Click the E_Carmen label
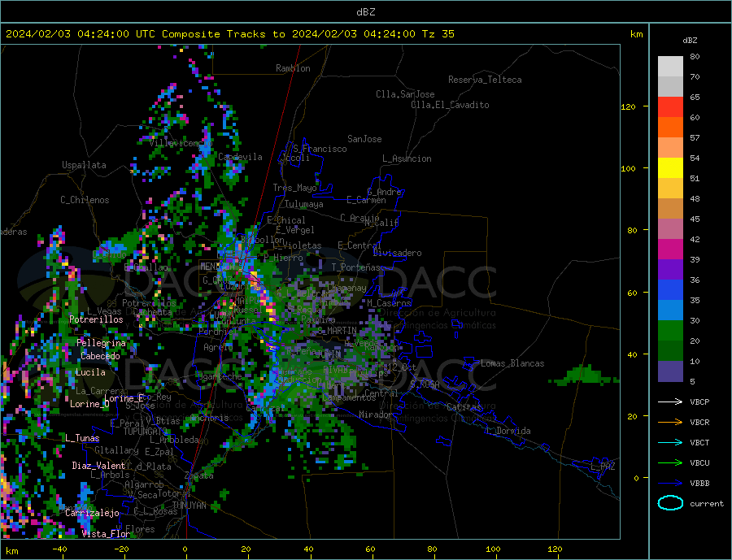Screen dimensions: 732x560 pos(366,200)
